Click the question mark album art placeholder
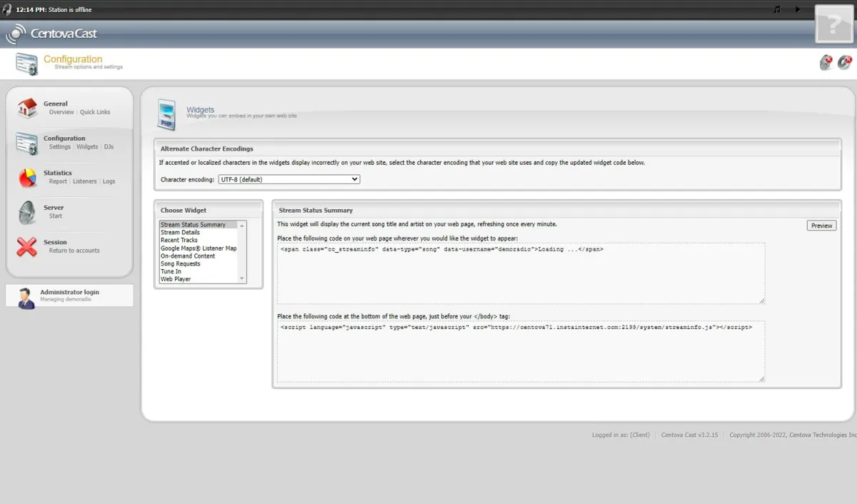Viewport: 857px width, 504px height. pos(834,24)
